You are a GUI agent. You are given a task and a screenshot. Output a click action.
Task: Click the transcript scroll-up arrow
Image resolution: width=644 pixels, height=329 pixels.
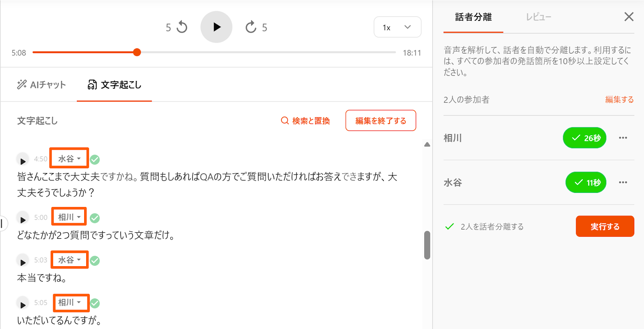(427, 145)
